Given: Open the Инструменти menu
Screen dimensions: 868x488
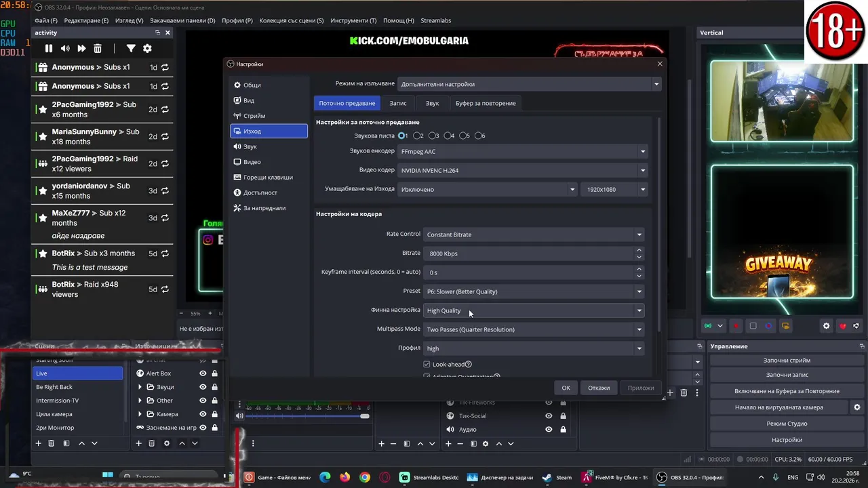Looking at the screenshot, I should coord(353,20).
